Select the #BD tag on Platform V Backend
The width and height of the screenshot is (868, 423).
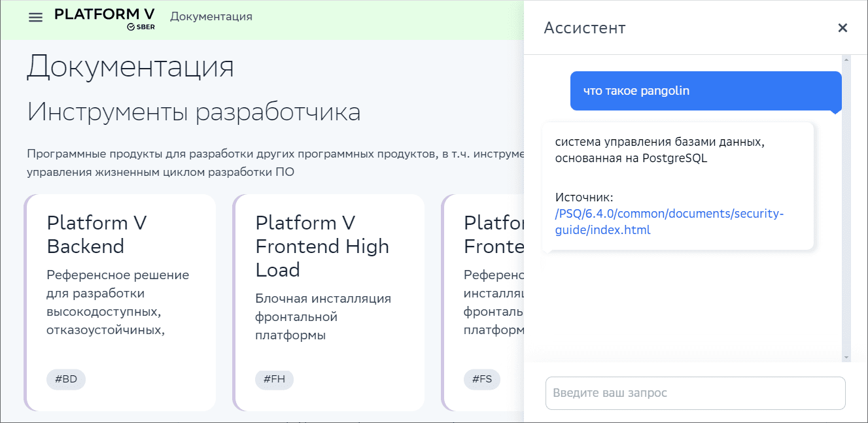coord(65,379)
